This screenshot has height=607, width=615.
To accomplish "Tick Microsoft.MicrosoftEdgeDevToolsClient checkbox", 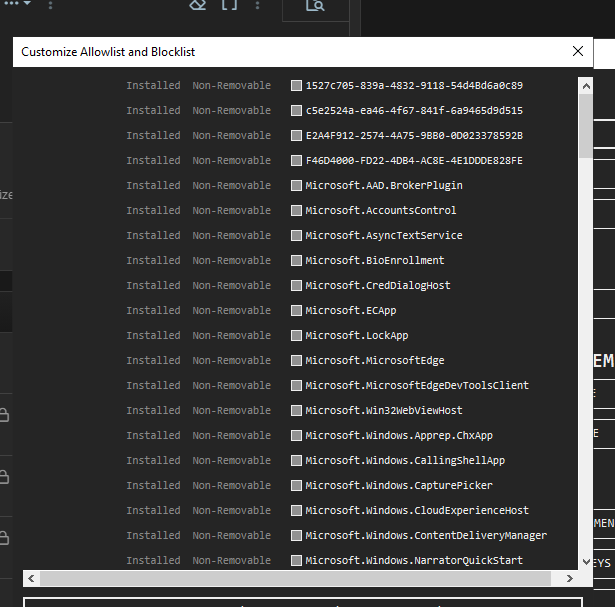I will 296,385.
